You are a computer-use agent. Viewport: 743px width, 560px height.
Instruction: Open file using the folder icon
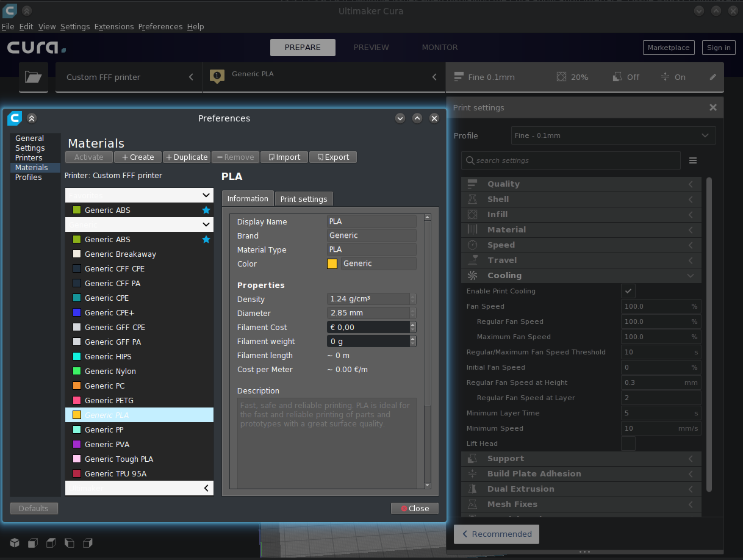(34, 77)
